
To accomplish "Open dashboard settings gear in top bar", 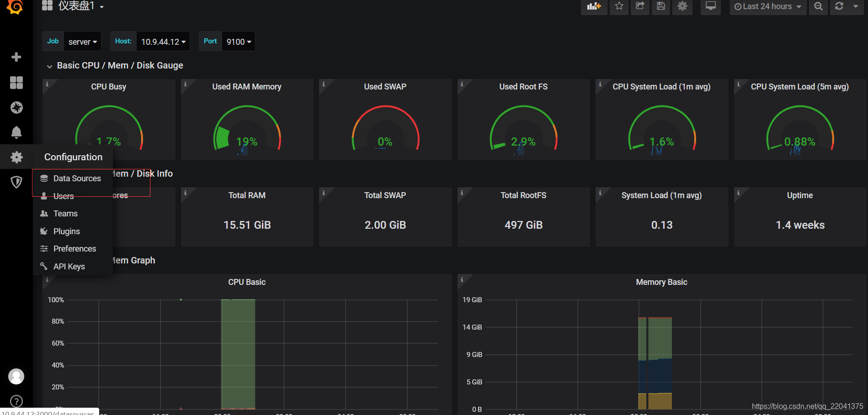I will (x=682, y=6).
